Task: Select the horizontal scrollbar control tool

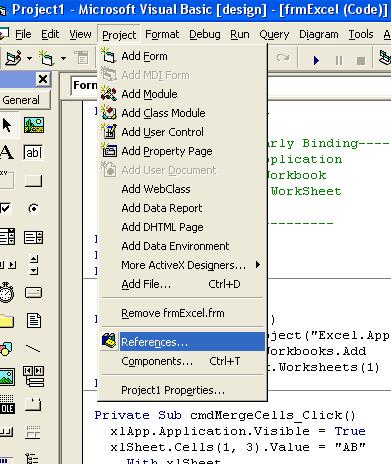Action: click(7, 265)
